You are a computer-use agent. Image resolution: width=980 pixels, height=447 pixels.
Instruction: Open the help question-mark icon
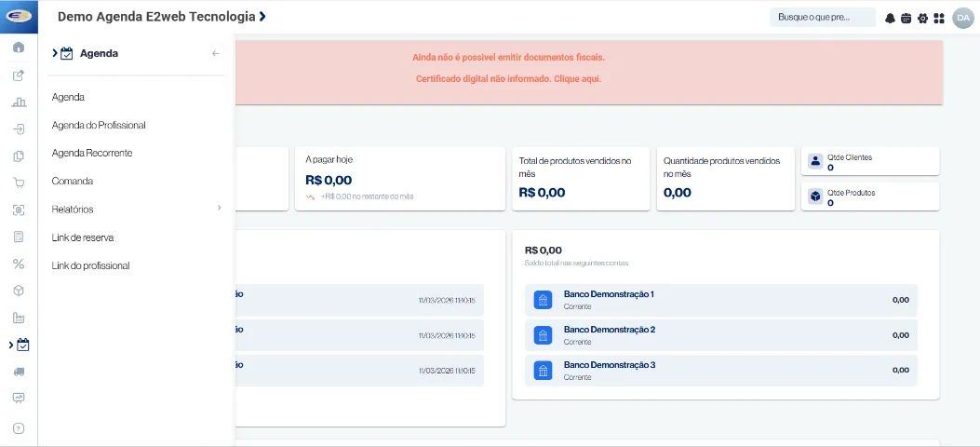point(19,428)
